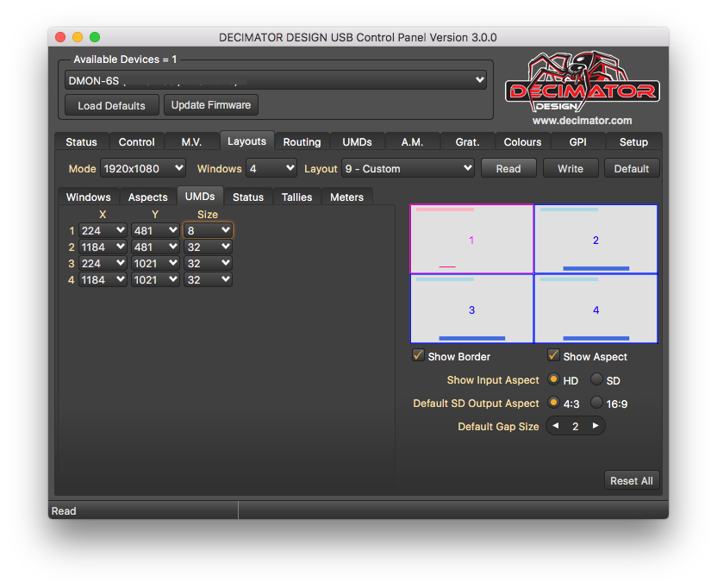The width and height of the screenshot is (717, 588).
Task: Decrease Default Gap Size with left arrow
Action: [556, 426]
